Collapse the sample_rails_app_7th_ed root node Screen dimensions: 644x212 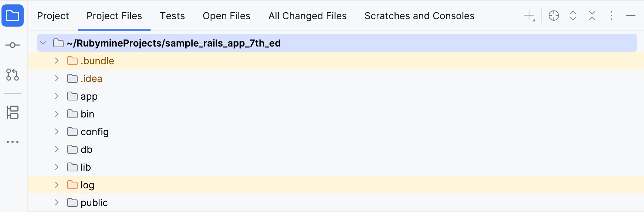tap(43, 43)
